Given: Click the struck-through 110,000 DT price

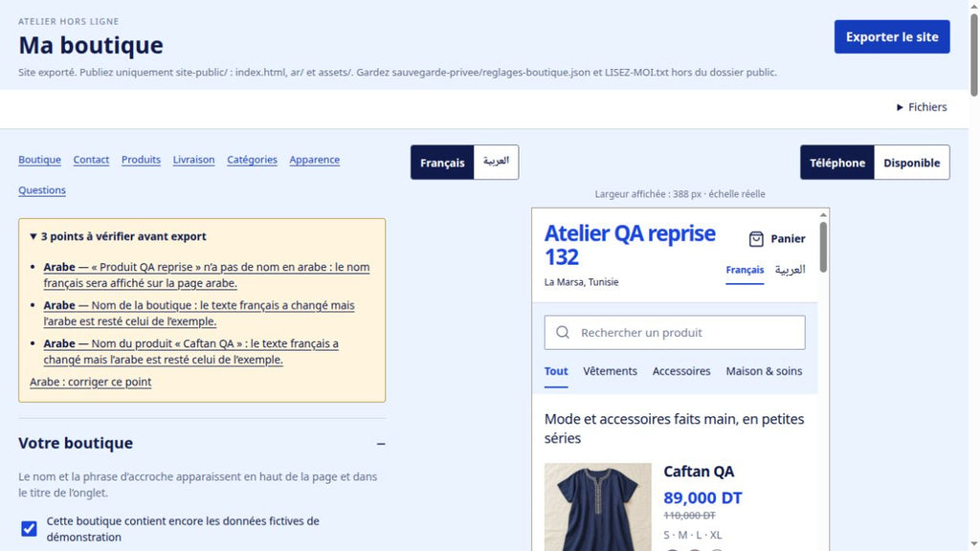Looking at the screenshot, I should [x=689, y=516].
